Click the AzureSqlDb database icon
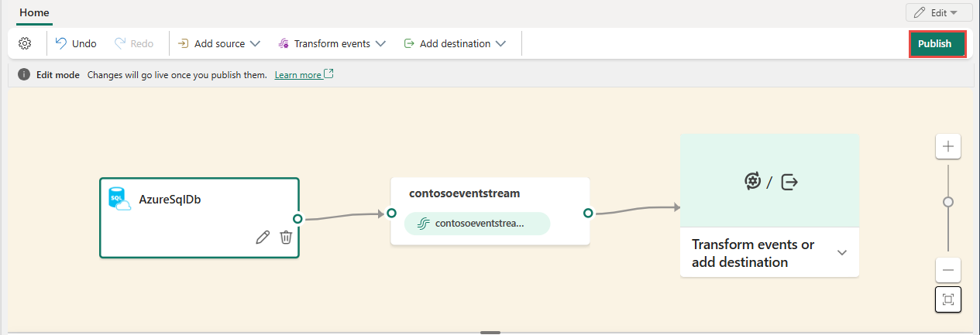This screenshot has height=335, width=980. point(119,199)
